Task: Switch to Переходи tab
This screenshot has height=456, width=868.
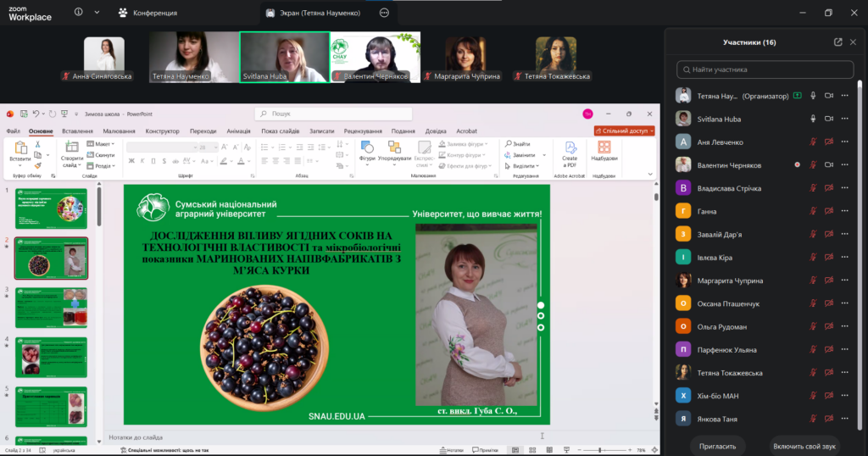Action: [203, 131]
